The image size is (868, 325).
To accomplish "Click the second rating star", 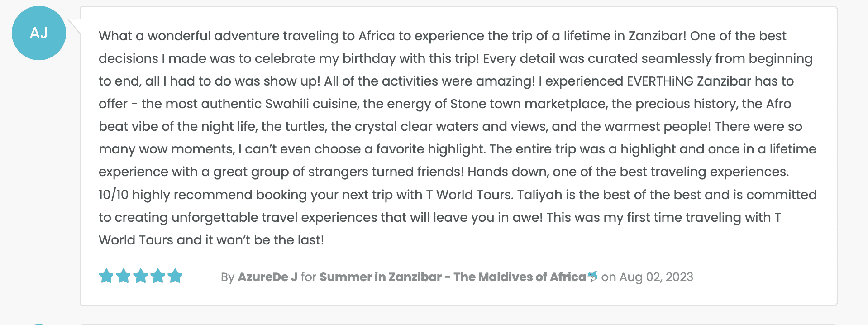I will click(x=123, y=276).
